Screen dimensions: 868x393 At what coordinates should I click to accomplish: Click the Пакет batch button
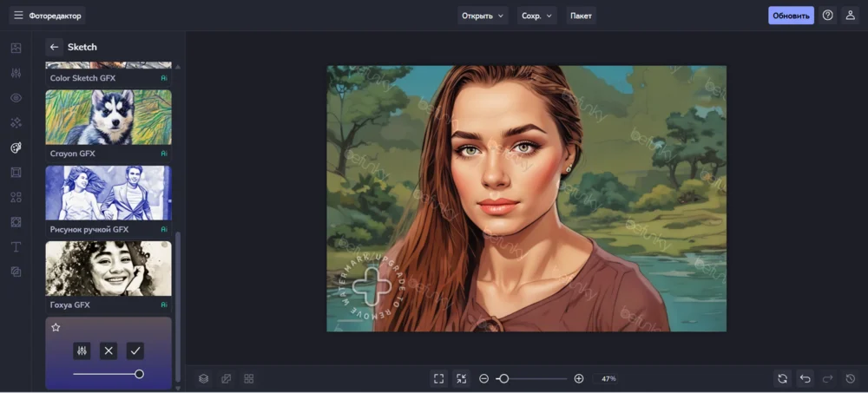[581, 16]
